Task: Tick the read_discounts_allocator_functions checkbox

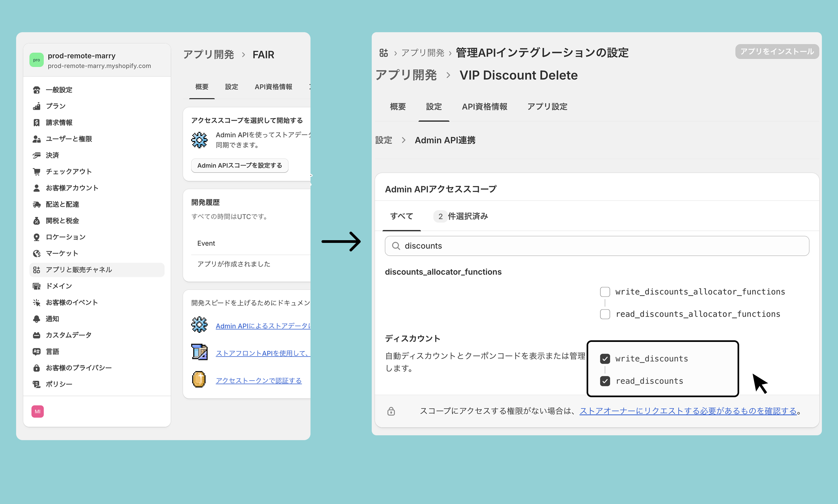Action: [605, 314]
